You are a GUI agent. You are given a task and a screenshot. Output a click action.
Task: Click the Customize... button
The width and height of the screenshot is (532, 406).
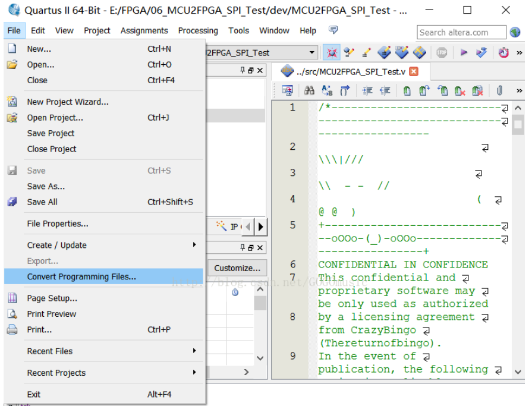tap(237, 268)
